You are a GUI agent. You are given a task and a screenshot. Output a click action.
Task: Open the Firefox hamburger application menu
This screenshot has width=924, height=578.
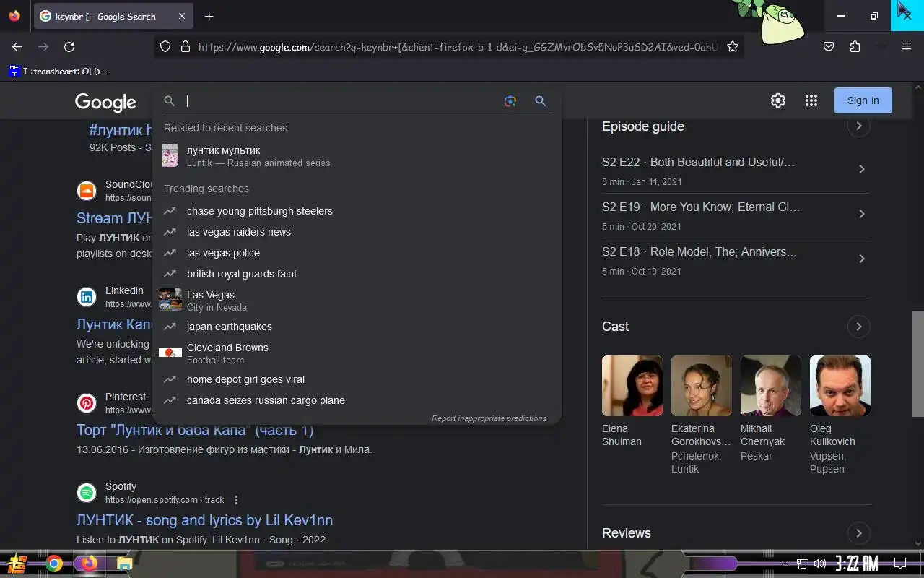coord(907,46)
